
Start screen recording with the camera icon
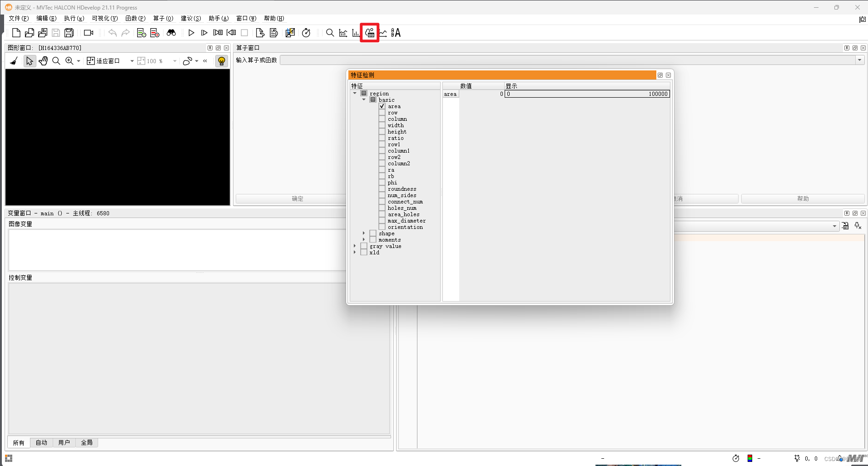pyautogui.click(x=88, y=32)
